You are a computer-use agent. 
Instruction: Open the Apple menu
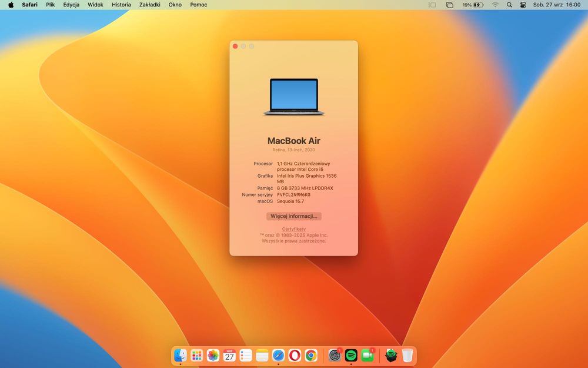(x=11, y=5)
